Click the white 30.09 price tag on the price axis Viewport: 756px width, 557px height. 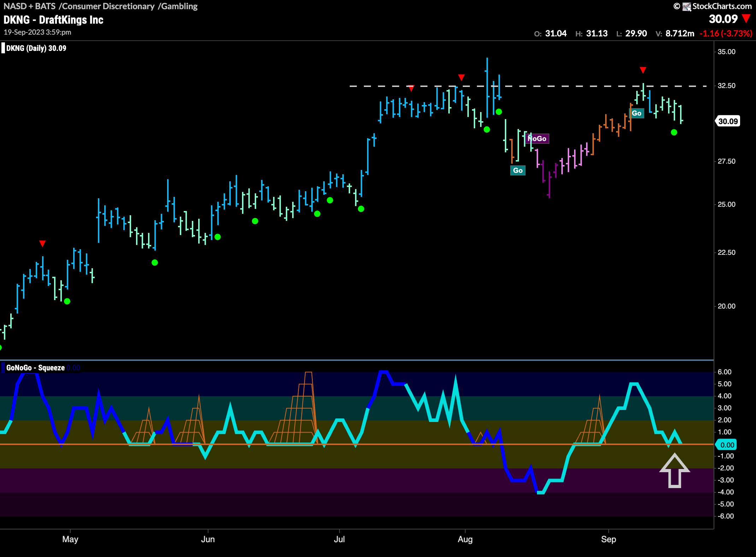coord(728,121)
